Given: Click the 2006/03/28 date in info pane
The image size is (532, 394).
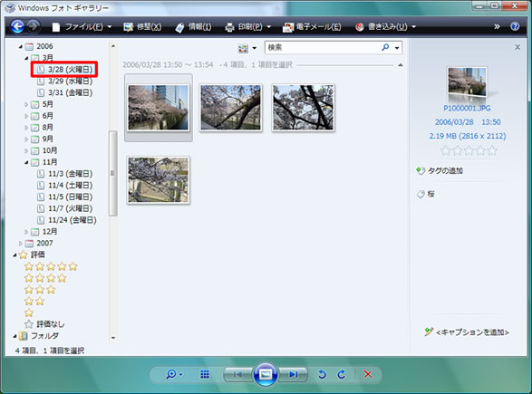Looking at the screenshot, I should (x=454, y=122).
